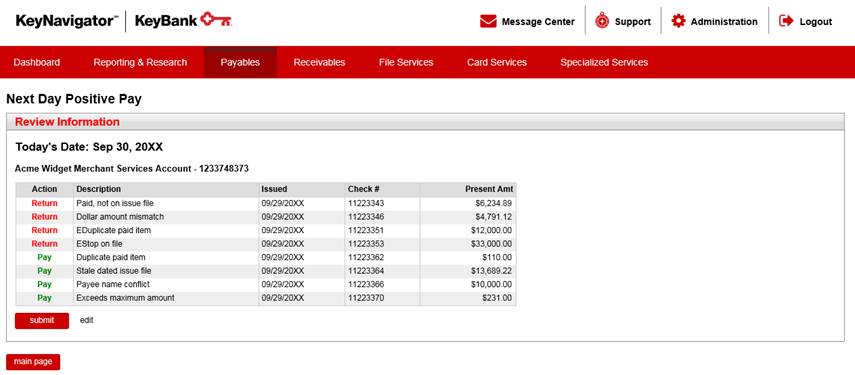Click the Present Amt column header
The image size is (855, 375).
pos(489,189)
